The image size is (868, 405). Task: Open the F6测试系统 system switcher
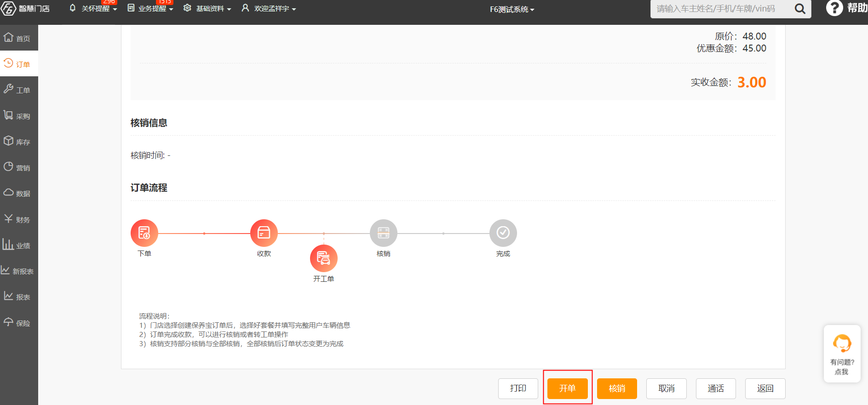click(512, 9)
